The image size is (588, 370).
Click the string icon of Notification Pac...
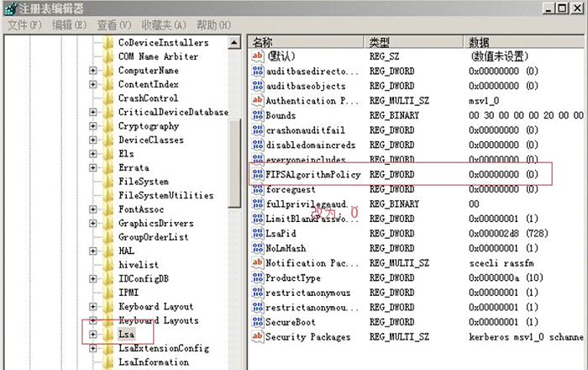258,263
